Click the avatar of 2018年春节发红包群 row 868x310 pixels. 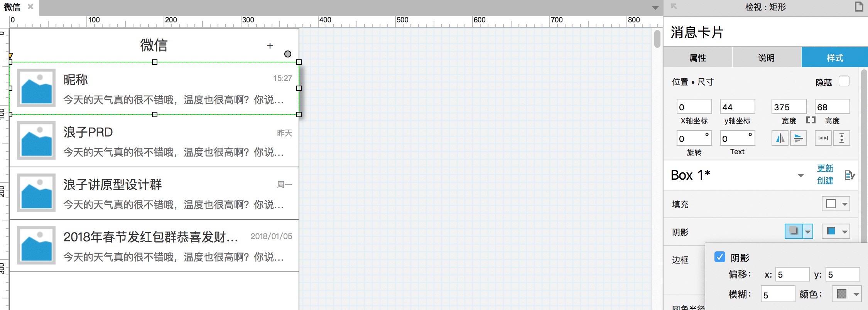(x=36, y=245)
